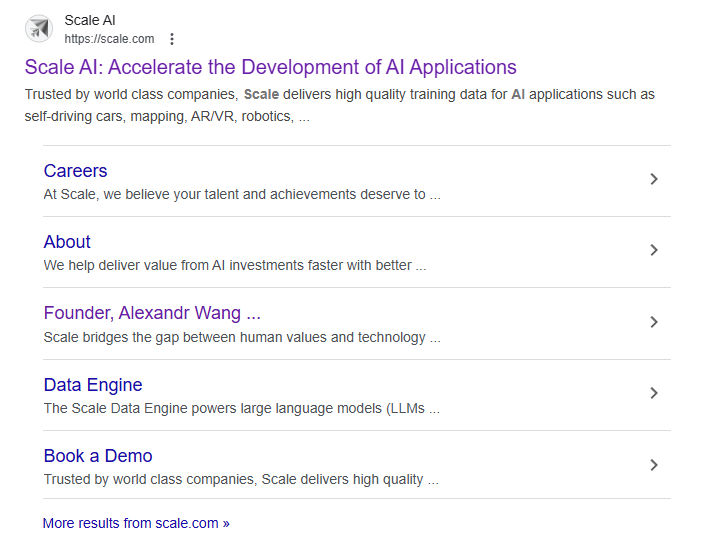Viewport: 710px width, 538px height.
Task: Click the 'Scale bridges the gap' description text
Action: click(x=241, y=337)
